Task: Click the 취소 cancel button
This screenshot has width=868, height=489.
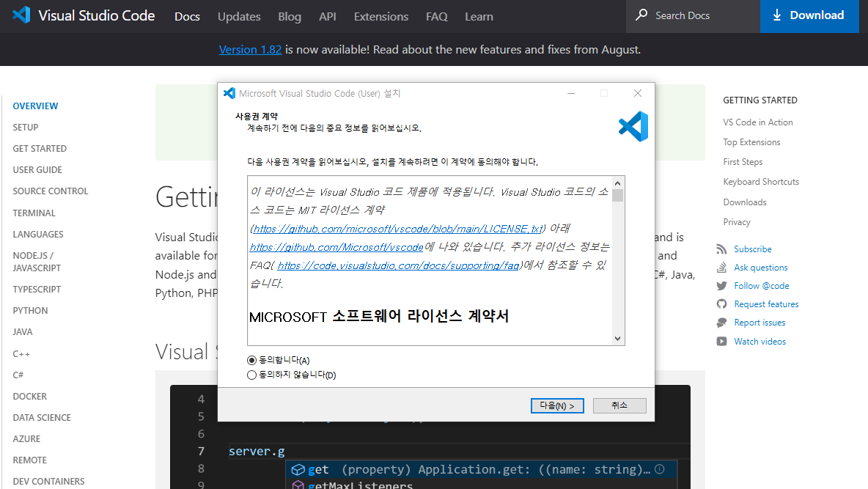Action: (619, 405)
